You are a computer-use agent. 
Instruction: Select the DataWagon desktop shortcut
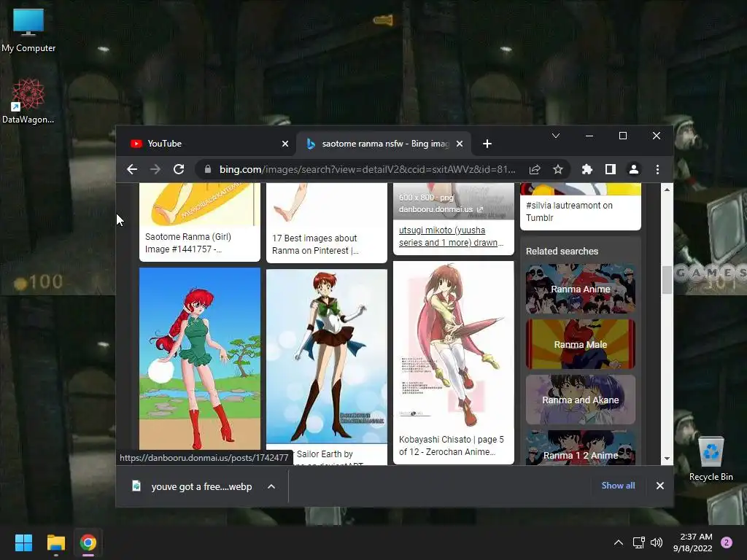point(28,101)
